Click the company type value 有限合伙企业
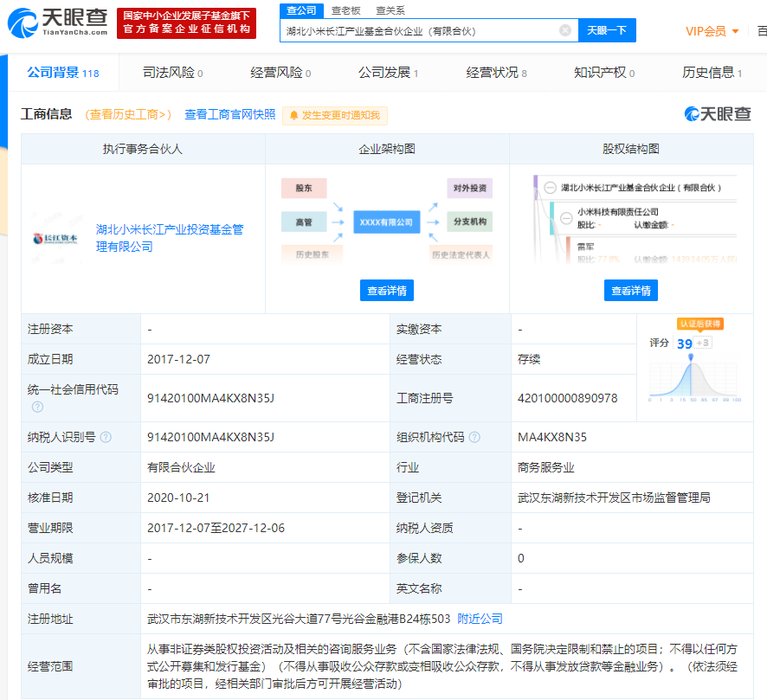767x700 pixels. (x=181, y=467)
